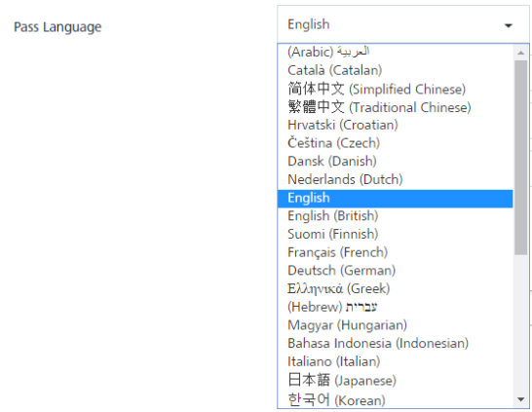Choose Greek language option

[x=396, y=289]
